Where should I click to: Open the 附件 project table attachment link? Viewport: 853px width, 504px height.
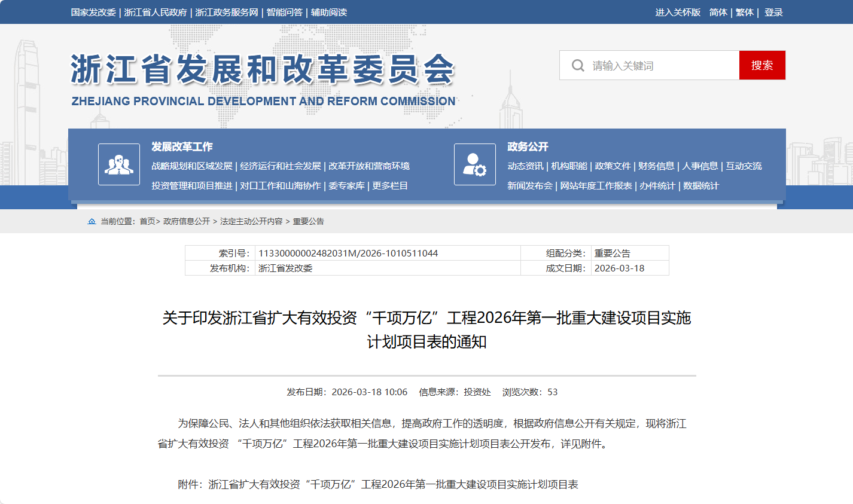[x=393, y=484]
